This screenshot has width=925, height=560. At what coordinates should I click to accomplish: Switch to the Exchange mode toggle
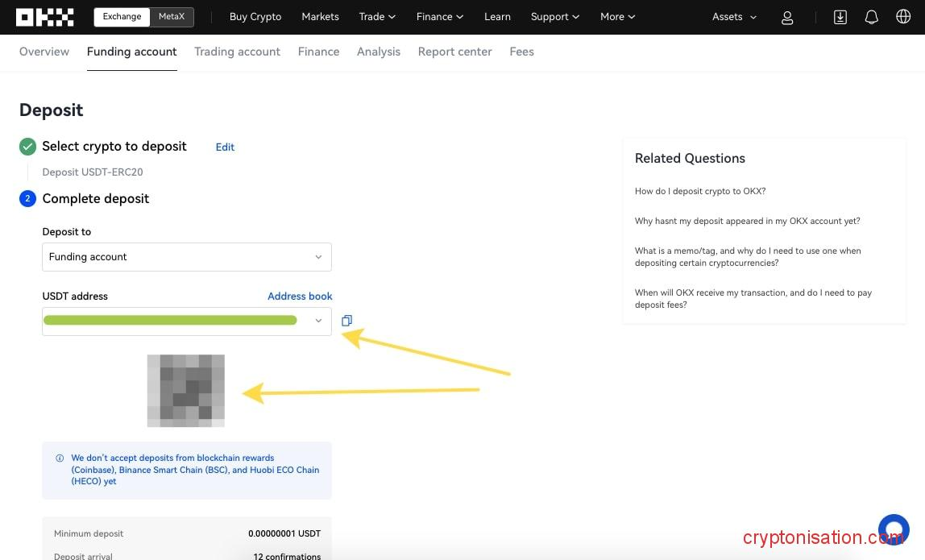(122, 17)
